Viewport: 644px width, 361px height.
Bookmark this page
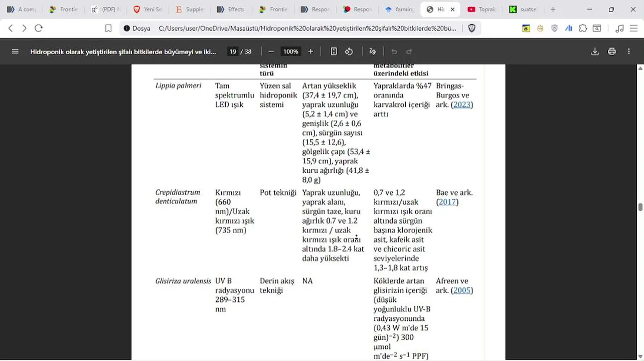[108, 29]
